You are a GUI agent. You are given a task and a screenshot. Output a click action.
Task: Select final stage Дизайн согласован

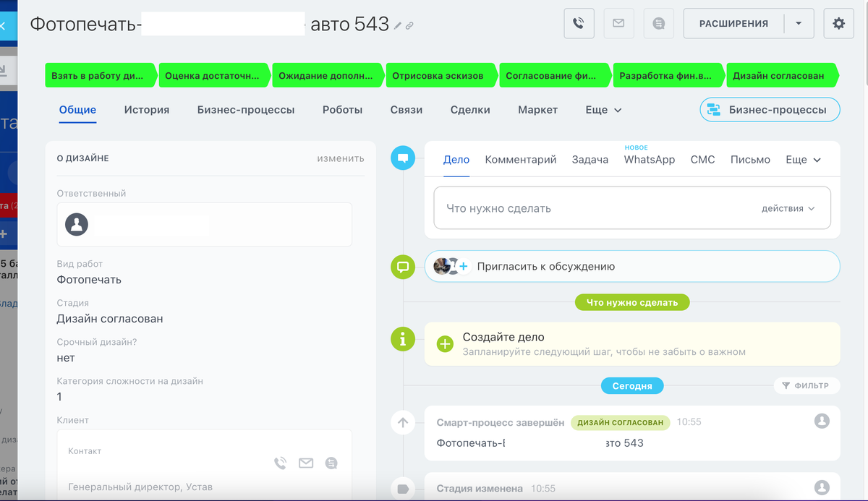point(783,75)
